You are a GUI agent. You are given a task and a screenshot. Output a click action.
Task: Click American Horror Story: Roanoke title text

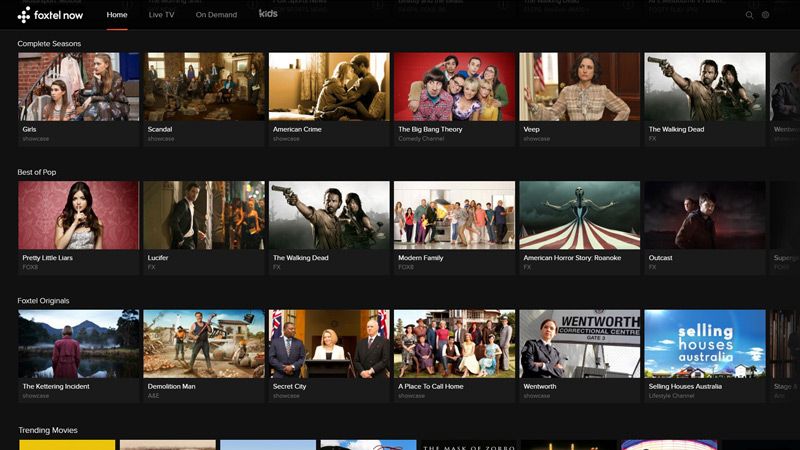click(572, 258)
